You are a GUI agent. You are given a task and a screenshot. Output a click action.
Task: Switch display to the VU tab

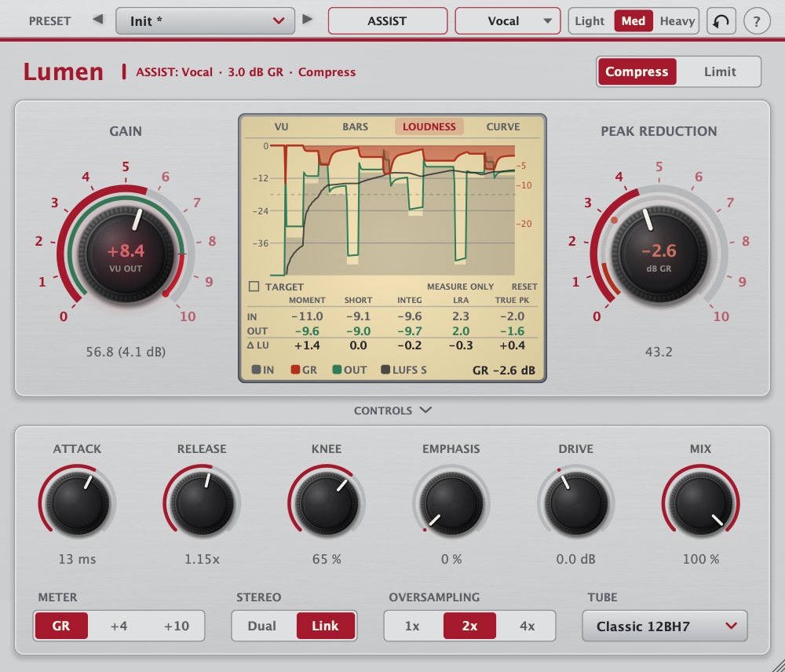coord(281,126)
